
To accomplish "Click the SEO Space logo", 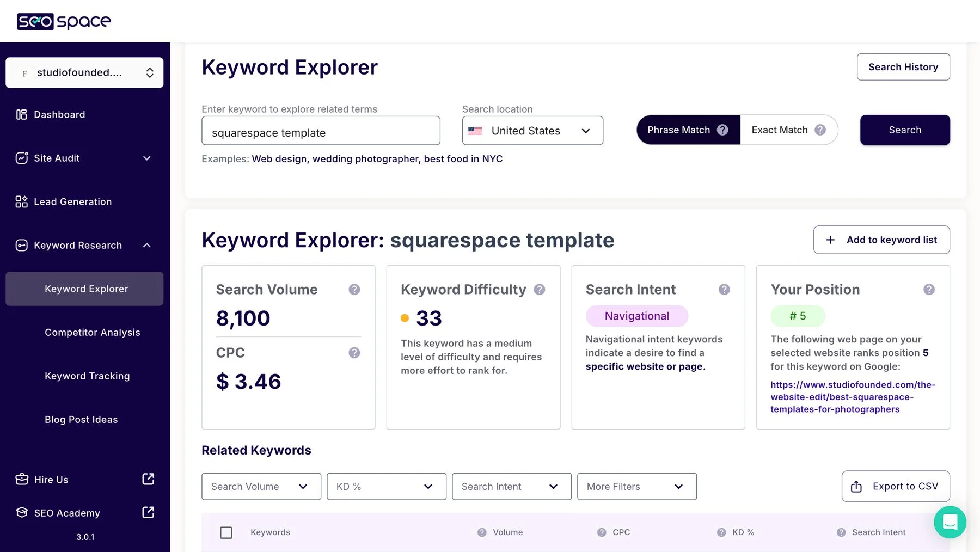I will pyautogui.click(x=64, y=21).
